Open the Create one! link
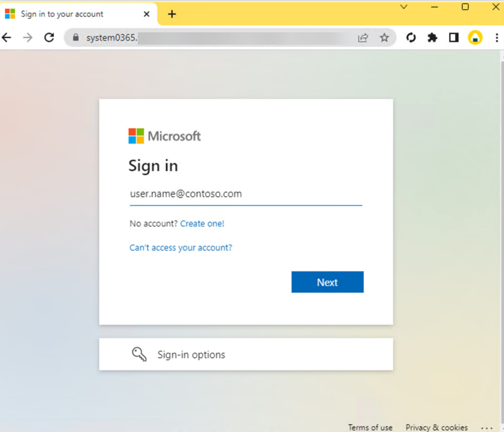Viewport: 504px width, 432px height. [202, 223]
